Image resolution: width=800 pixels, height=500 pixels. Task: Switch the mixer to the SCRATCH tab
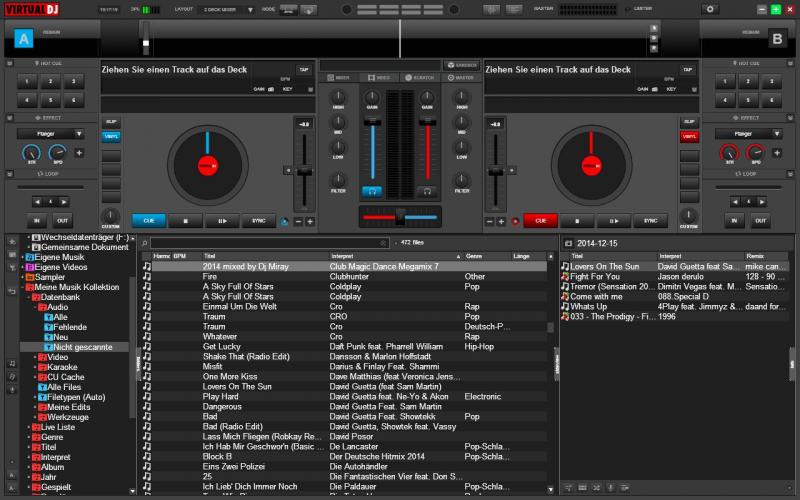419,76
